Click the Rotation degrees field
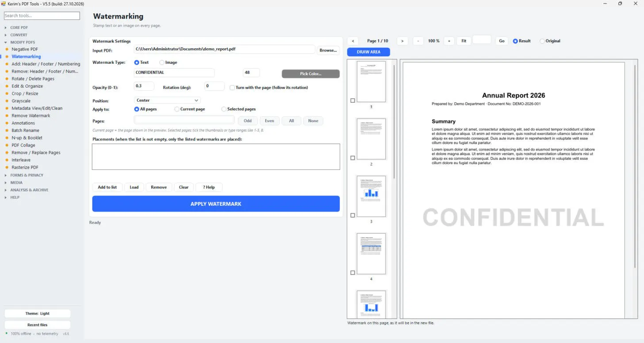 tap(215, 86)
